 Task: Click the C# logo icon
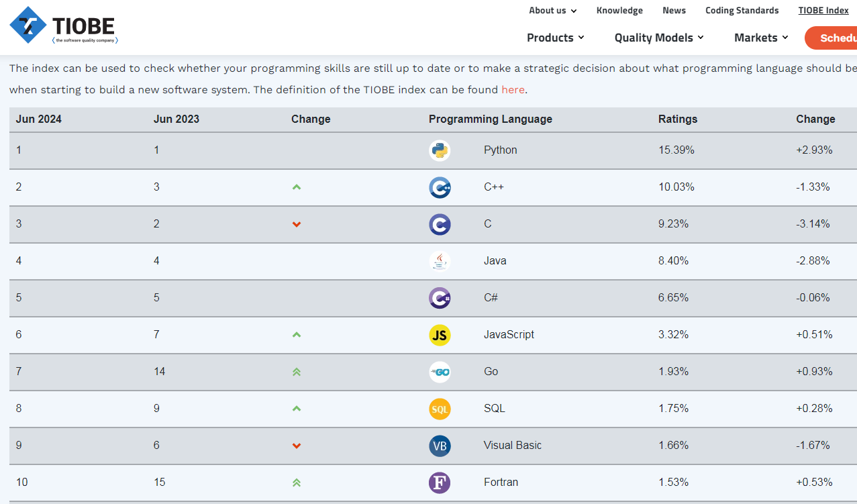(x=440, y=298)
